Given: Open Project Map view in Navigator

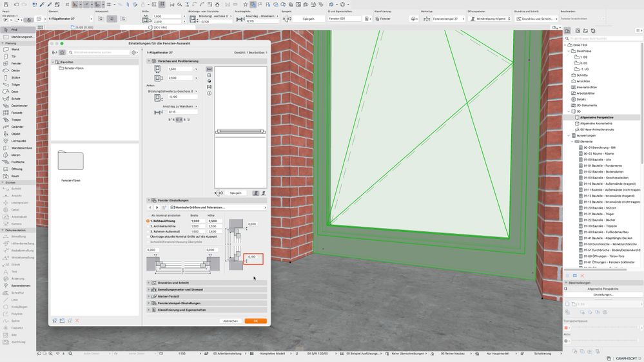Looking at the screenshot, I should (x=567, y=31).
